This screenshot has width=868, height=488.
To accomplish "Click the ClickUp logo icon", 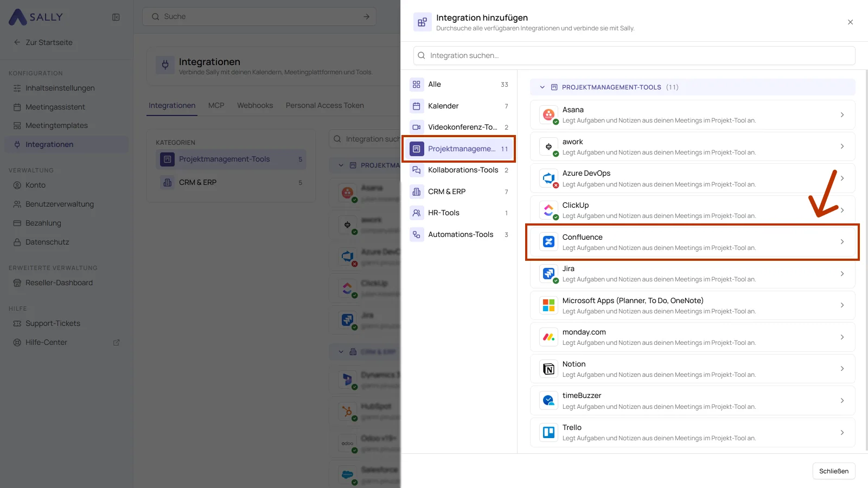I will click(548, 210).
